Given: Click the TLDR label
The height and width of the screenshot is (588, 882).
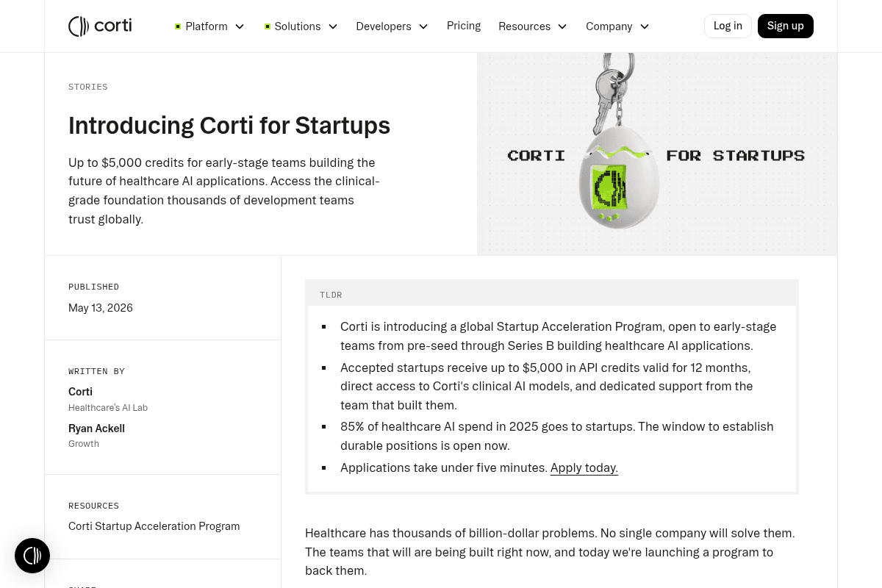Looking at the screenshot, I should pos(331,295).
